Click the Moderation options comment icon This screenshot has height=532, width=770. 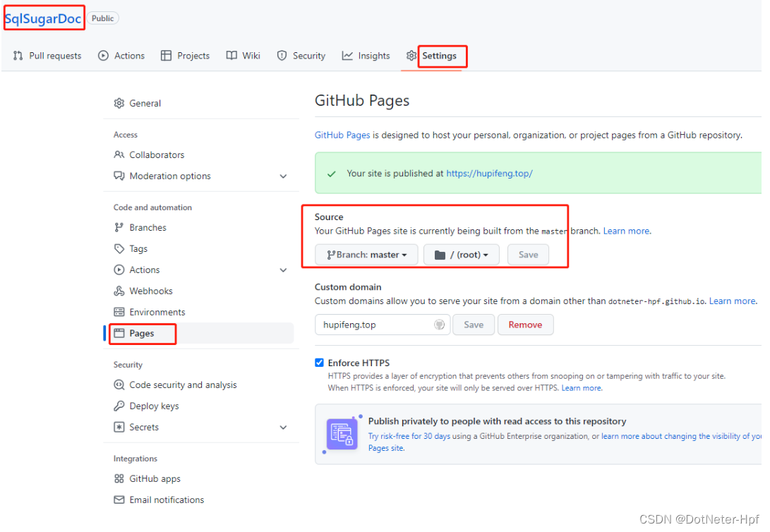click(x=119, y=176)
